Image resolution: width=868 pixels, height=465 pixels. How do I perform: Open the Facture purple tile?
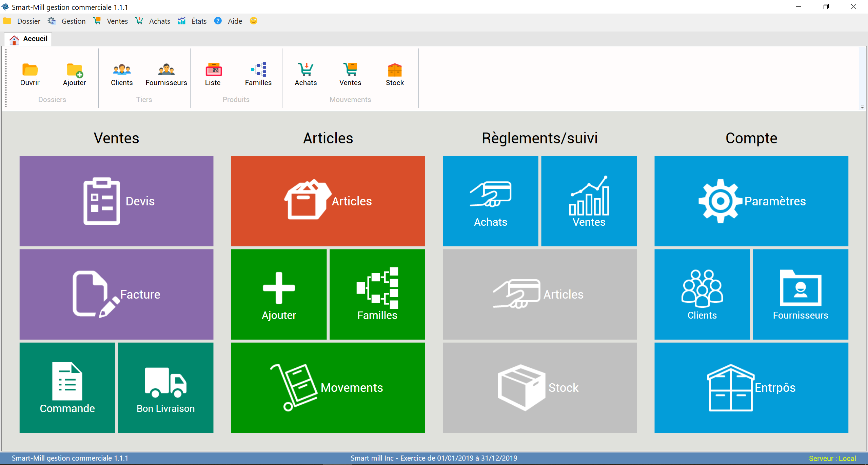[x=116, y=294]
